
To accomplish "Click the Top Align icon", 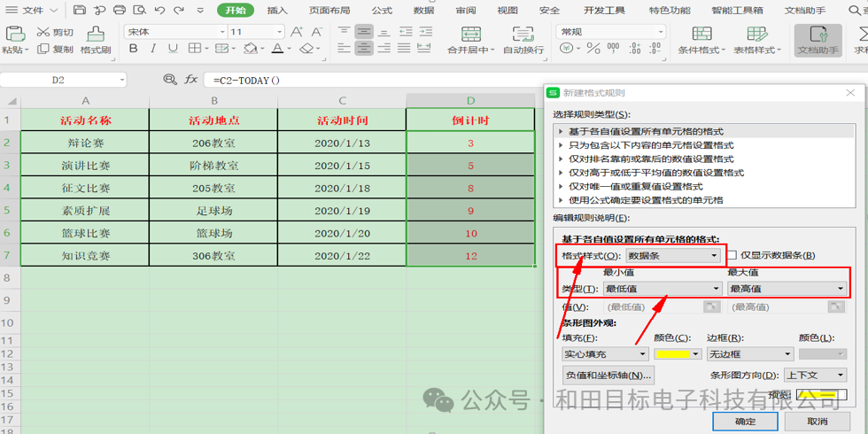I will [344, 32].
